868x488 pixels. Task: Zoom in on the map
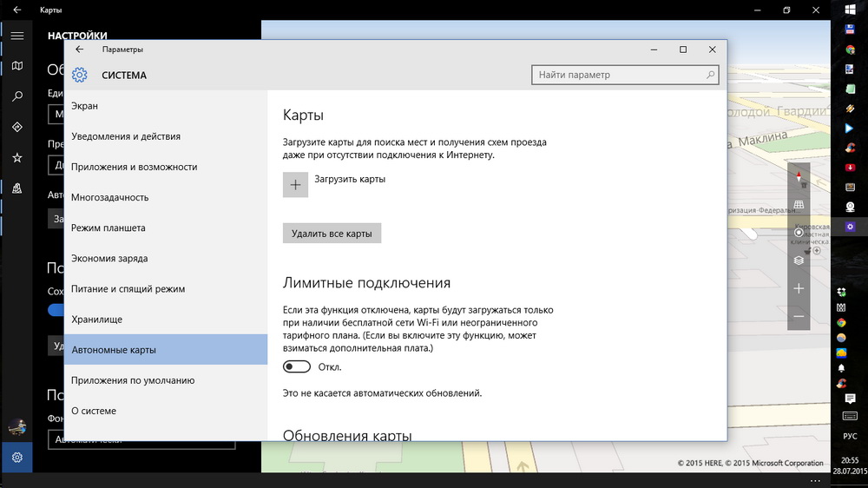point(799,288)
